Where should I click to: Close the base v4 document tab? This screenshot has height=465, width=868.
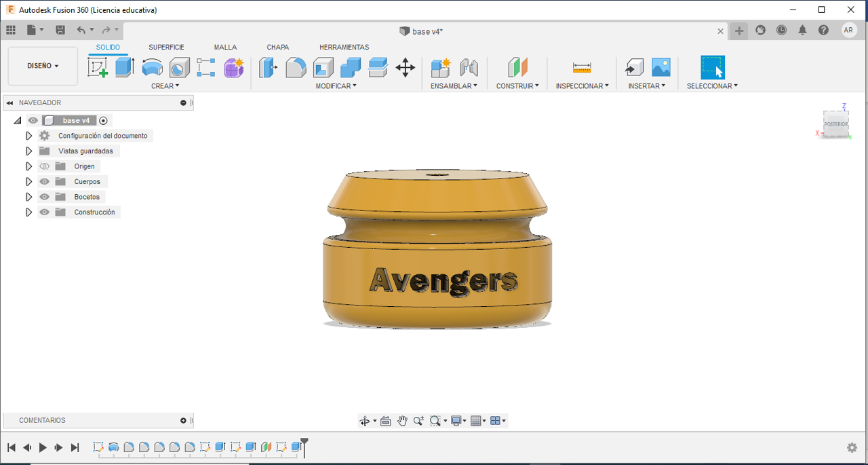721,31
